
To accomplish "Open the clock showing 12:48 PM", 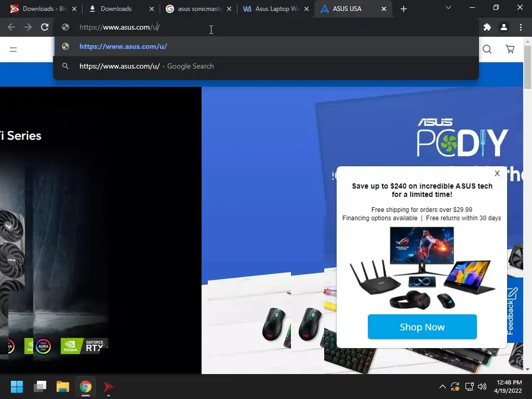I will click(x=508, y=387).
